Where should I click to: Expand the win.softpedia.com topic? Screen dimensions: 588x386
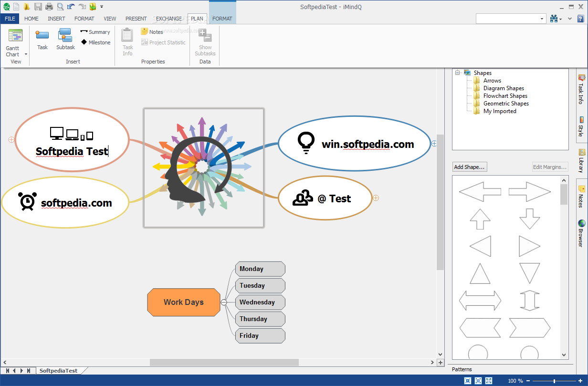[x=434, y=143]
